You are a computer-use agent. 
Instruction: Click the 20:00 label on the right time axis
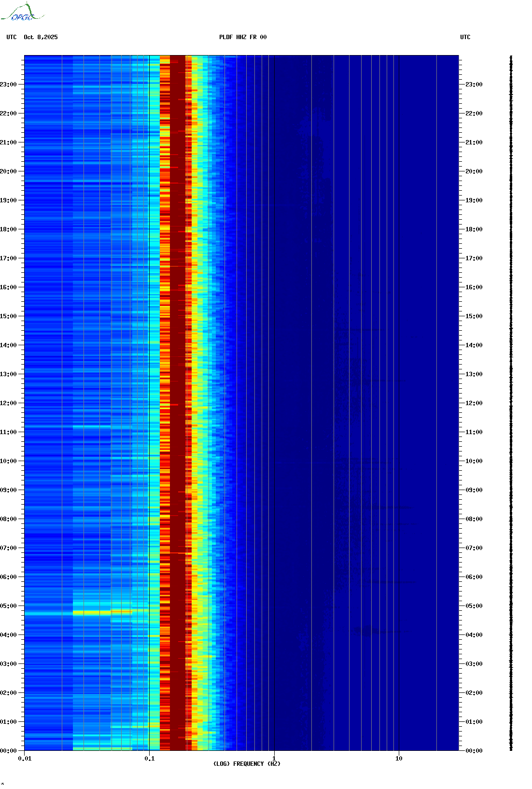click(x=474, y=171)
